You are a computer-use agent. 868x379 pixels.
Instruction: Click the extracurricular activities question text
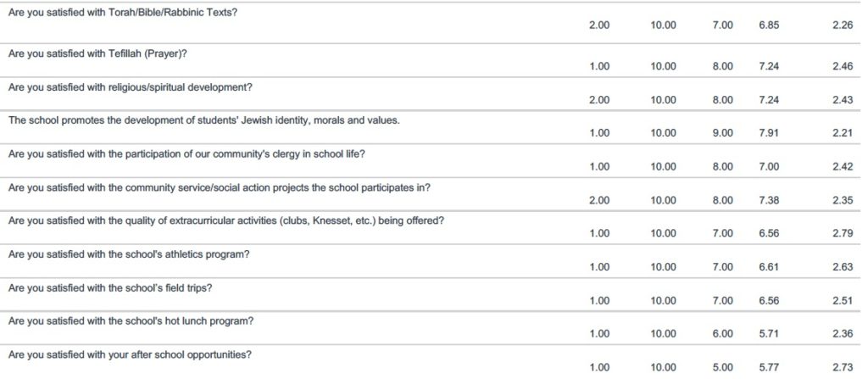click(x=226, y=220)
